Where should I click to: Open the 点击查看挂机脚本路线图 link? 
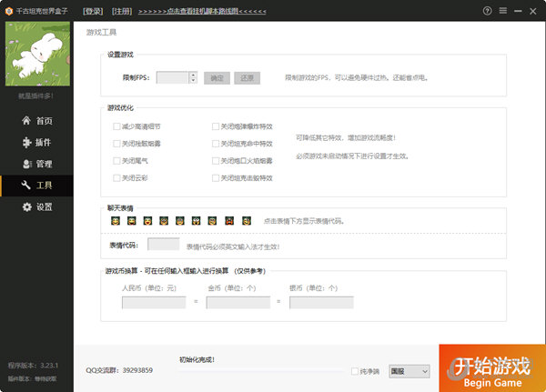coord(202,11)
